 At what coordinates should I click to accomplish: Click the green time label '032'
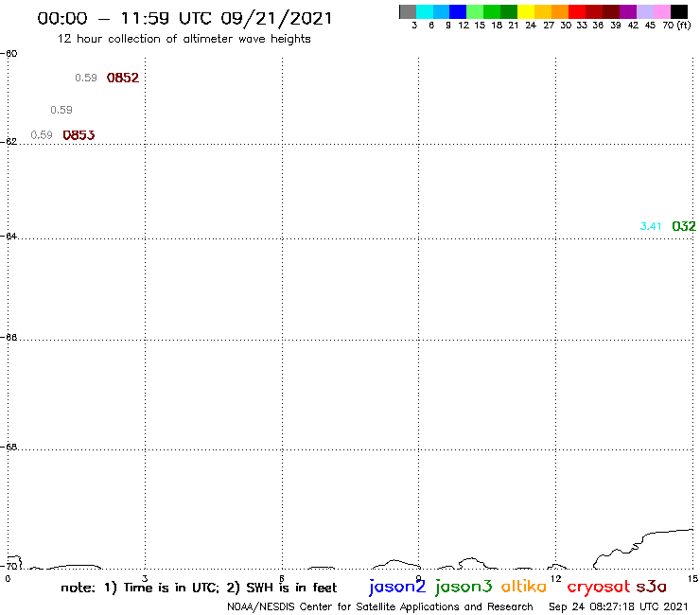[684, 226]
